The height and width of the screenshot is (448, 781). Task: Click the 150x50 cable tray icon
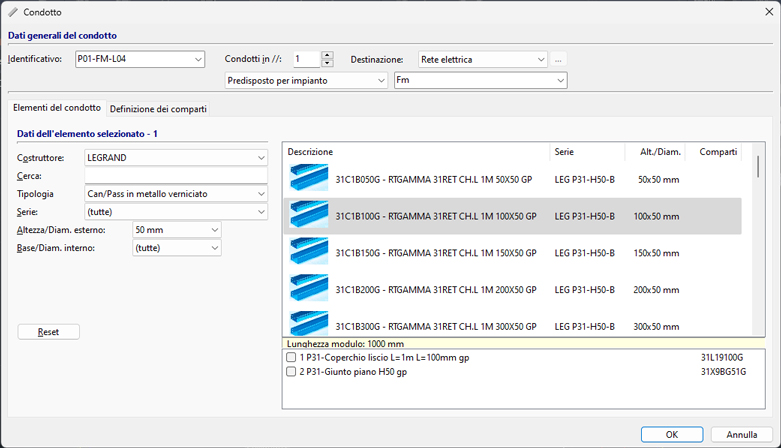[309, 252]
